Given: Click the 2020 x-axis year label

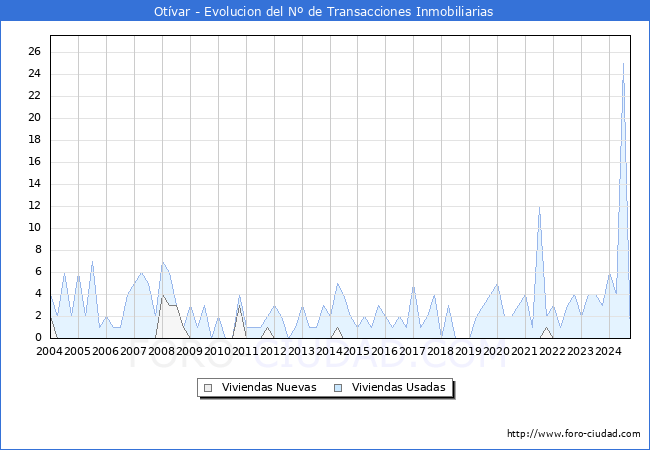Looking at the screenshot, I should (497, 351).
